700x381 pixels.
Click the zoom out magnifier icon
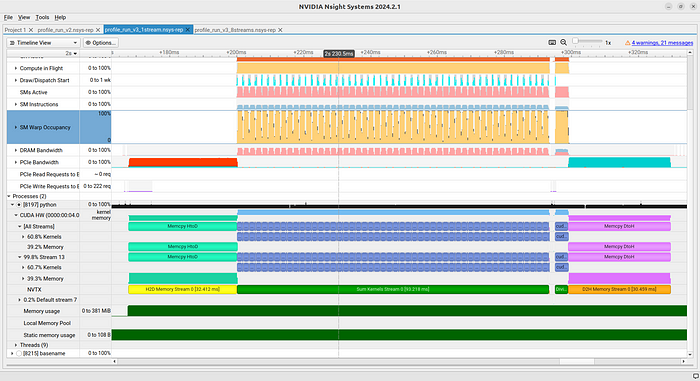coord(563,42)
